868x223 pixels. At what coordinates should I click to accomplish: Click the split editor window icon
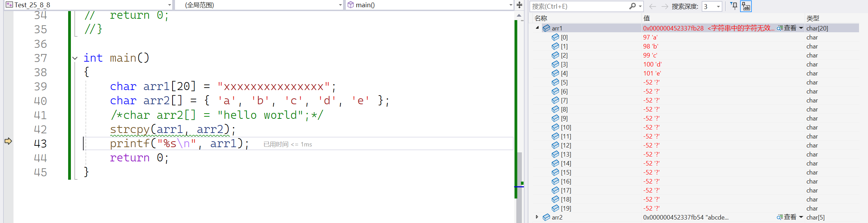[519, 5]
